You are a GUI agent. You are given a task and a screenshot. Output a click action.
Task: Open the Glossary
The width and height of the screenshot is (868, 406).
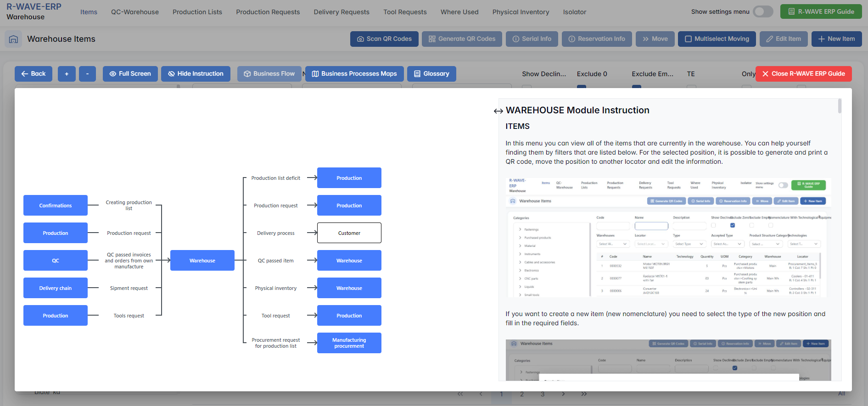[x=431, y=74]
